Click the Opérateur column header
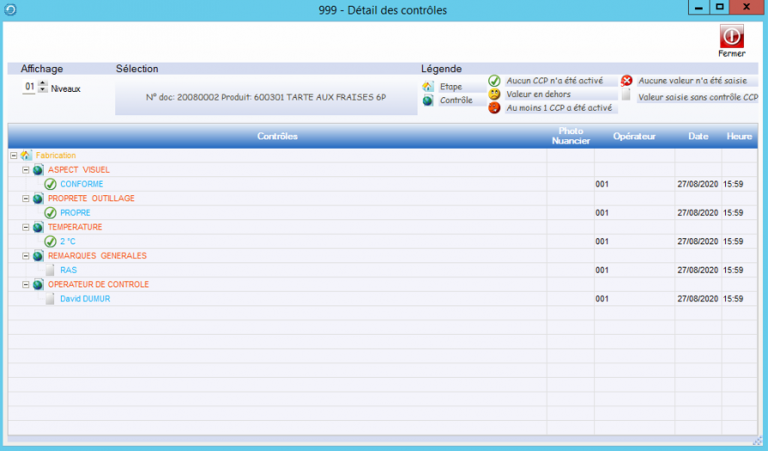 tap(634, 136)
